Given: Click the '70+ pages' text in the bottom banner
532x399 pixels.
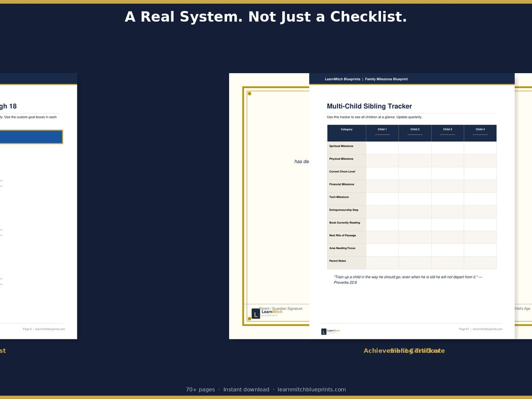Looking at the screenshot, I should click(x=200, y=390).
